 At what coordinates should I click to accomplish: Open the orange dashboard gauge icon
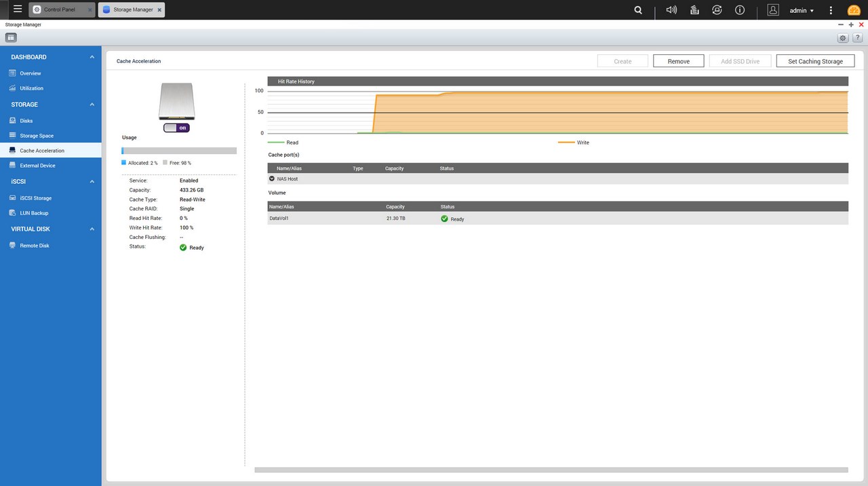tap(854, 10)
